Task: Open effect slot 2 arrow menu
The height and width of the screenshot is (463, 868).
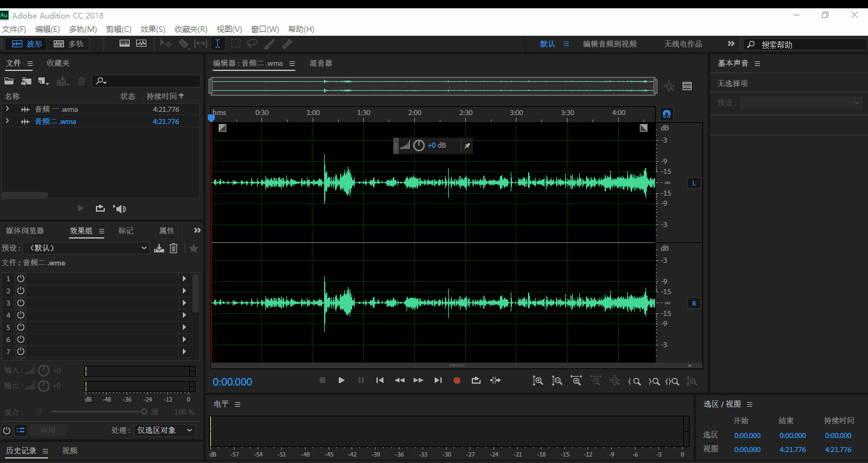Action: click(x=185, y=291)
